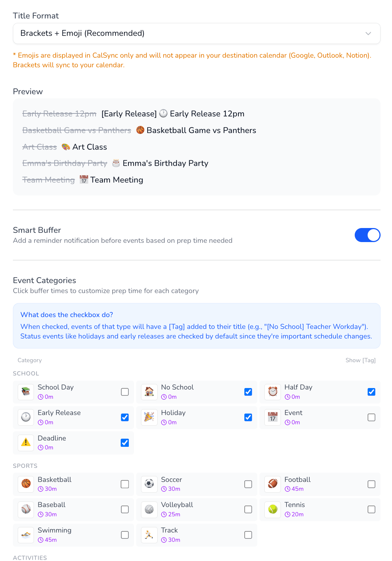Click the swimming category icon
The width and height of the screenshot is (392, 561).
click(25, 535)
